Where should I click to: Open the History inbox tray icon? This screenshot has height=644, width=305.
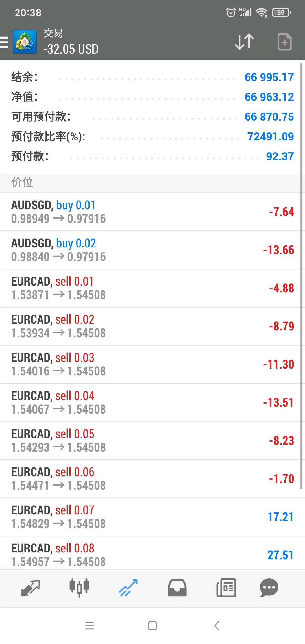(177, 588)
